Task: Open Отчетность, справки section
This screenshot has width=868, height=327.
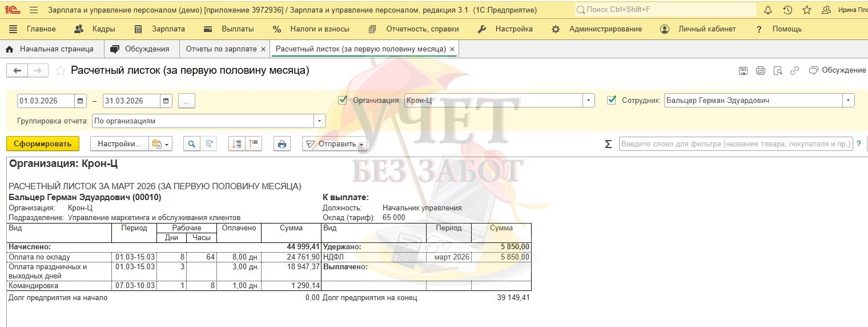Action: (x=413, y=29)
